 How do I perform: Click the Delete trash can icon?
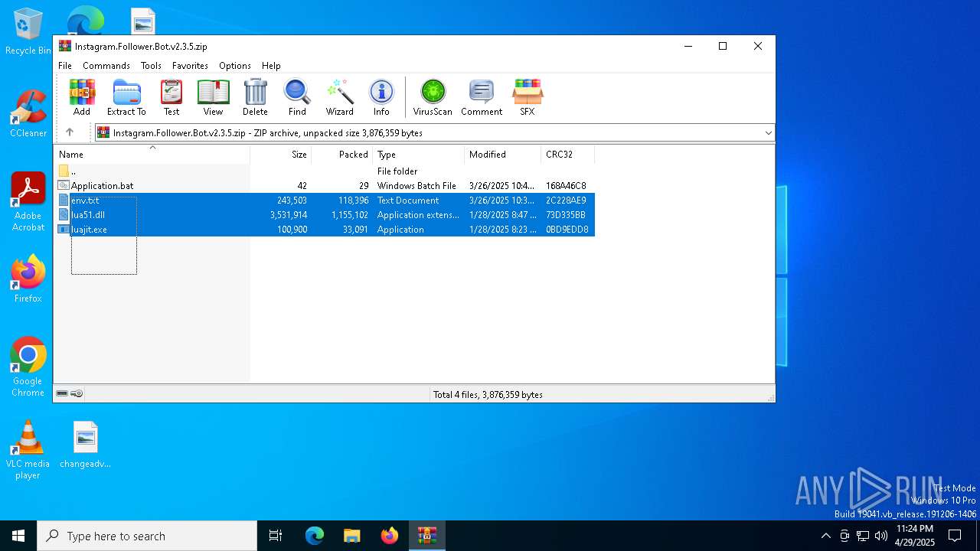point(255,97)
